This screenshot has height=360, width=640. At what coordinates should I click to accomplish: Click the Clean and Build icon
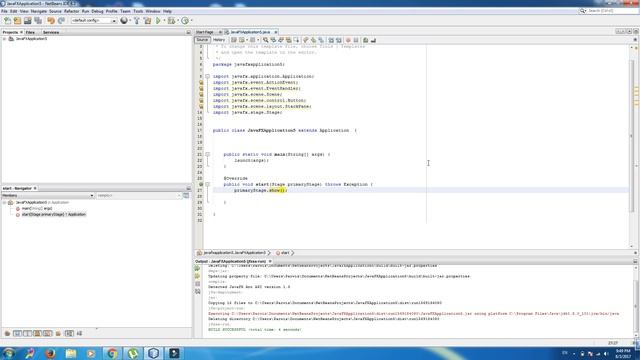tap(147, 20)
